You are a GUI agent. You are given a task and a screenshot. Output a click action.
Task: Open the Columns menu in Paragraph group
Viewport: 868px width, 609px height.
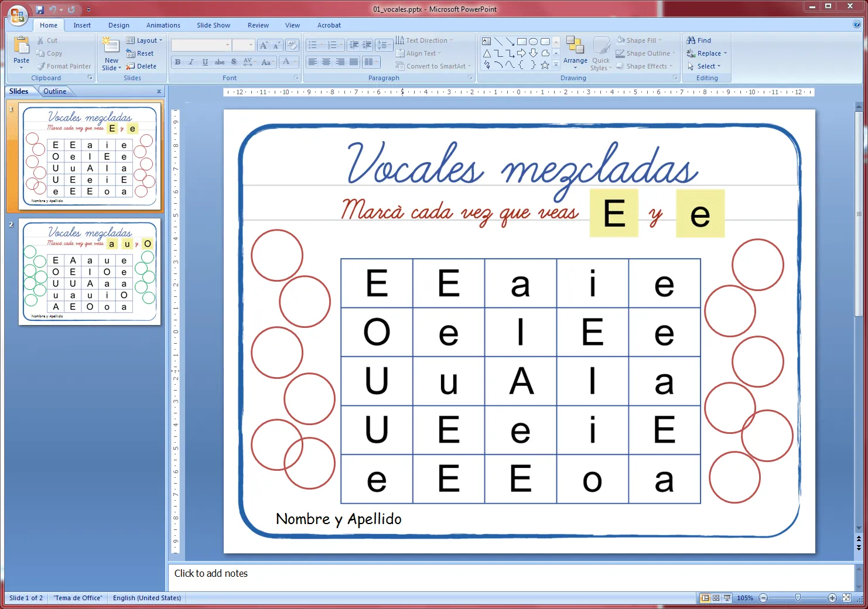[371, 61]
